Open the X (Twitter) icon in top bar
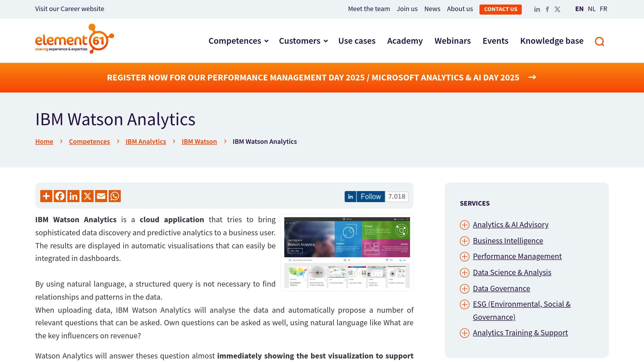 click(x=557, y=9)
